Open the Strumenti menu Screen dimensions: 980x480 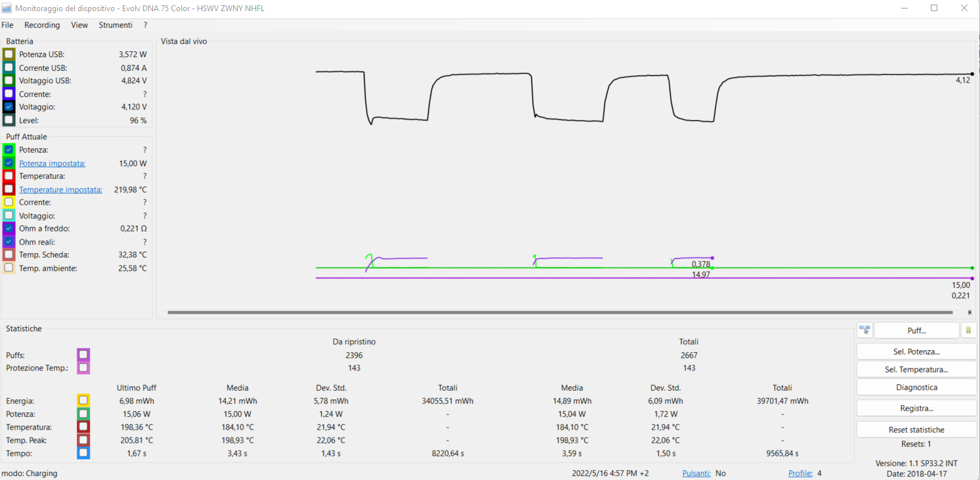point(116,25)
